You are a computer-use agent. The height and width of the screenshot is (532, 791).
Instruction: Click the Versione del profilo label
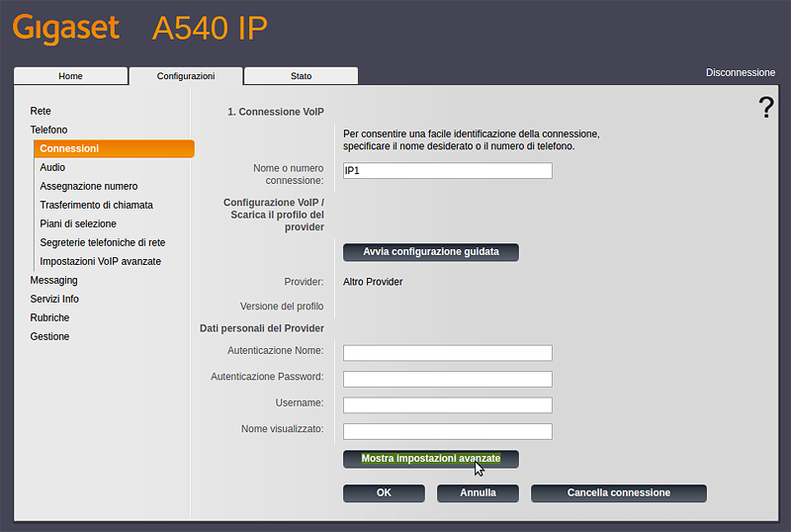point(282,307)
